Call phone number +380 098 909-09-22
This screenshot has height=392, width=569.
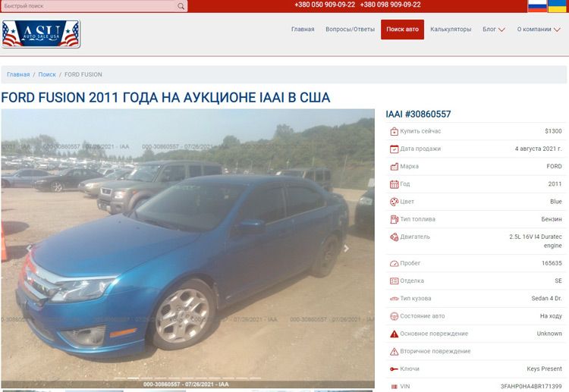coord(391,5)
